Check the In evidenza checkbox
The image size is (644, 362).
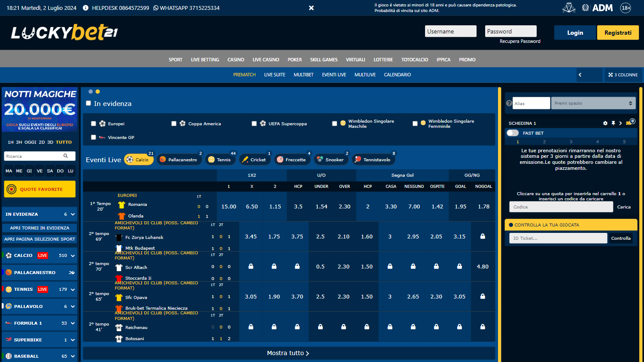[88, 103]
